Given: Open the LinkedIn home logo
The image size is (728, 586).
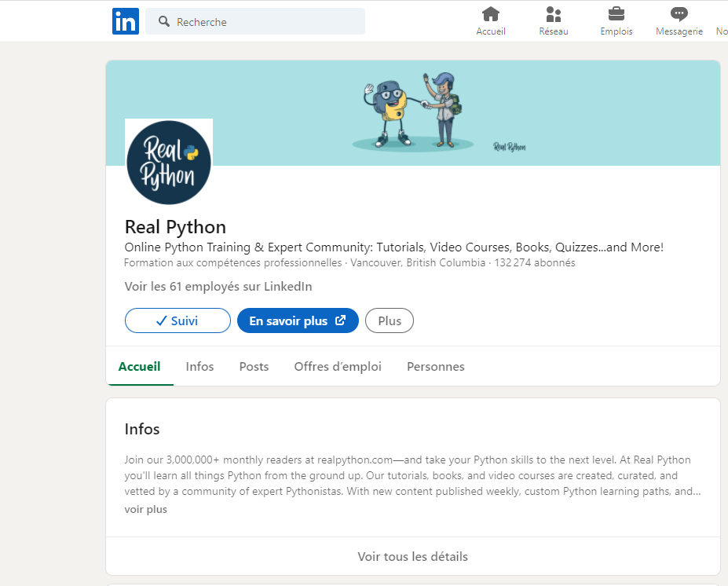Looking at the screenshot, I should point(126,21).
